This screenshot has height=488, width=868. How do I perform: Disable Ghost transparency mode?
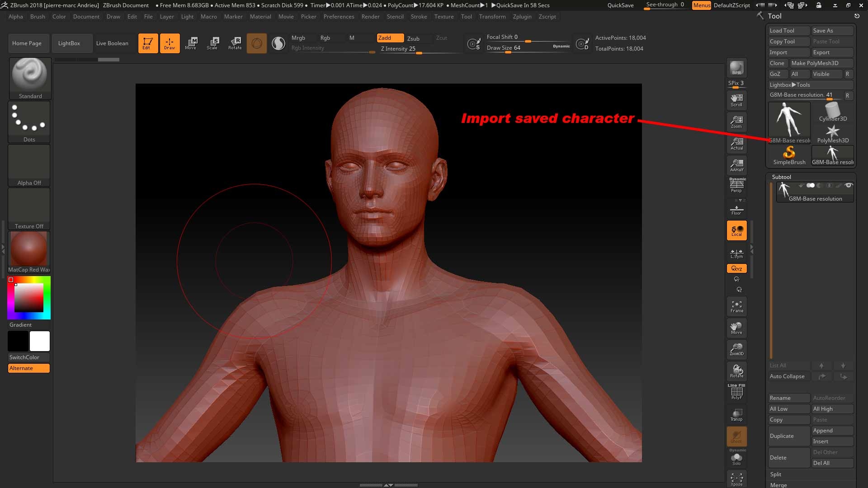[x=736, y=436]
